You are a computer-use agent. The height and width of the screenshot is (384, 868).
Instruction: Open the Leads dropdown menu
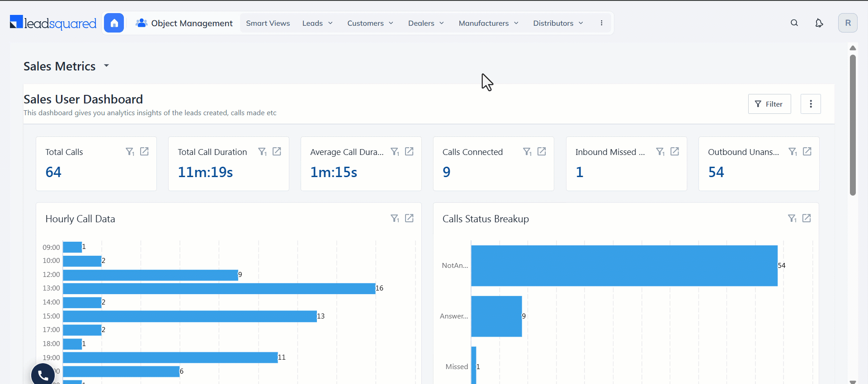[317, 23]
